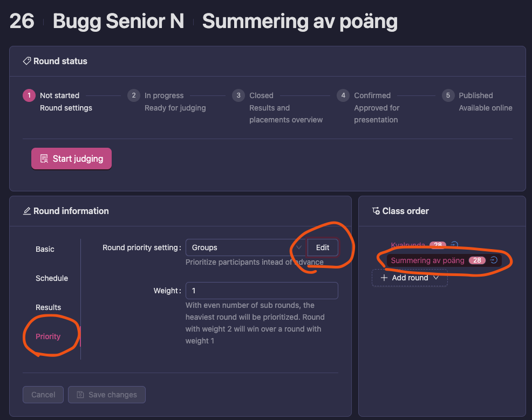The image size is (532, 420).
Task: Switch to the Basic tab
Action: pos(45,249)
